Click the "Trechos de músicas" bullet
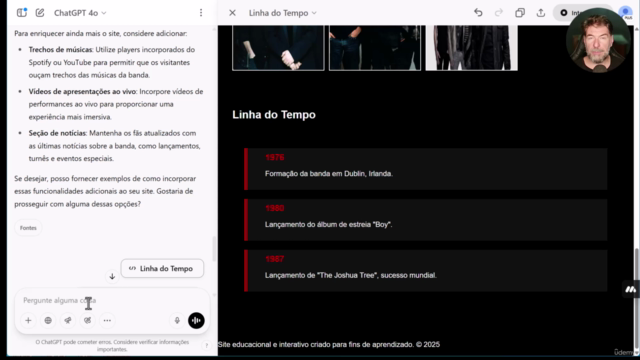Screen dimensions: 640x360 coord(112,62)
